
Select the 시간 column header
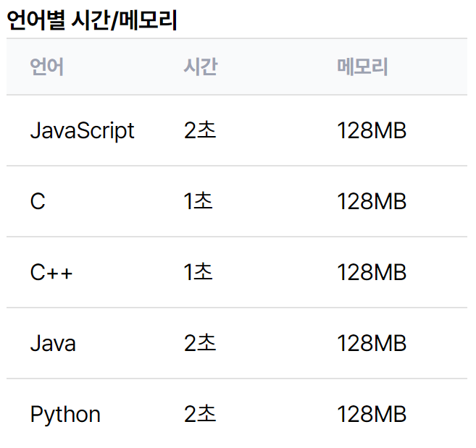[201, 67]
